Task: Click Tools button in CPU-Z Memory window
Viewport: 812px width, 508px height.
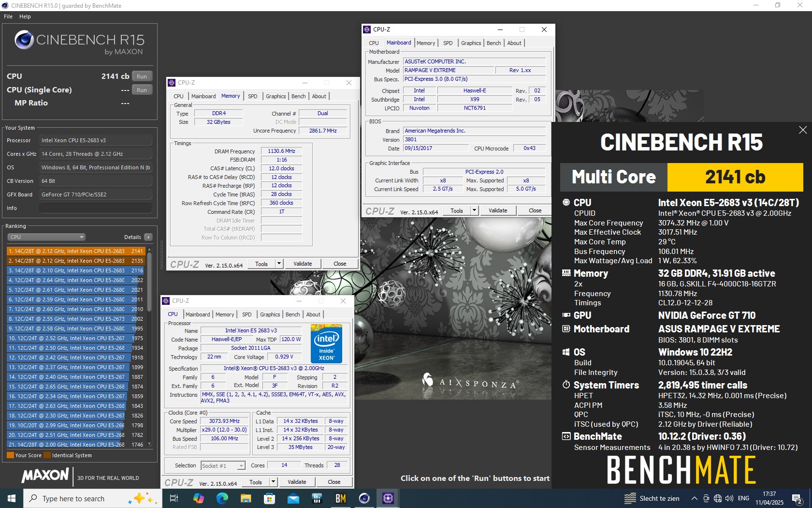Action: (x=261, y=264)
